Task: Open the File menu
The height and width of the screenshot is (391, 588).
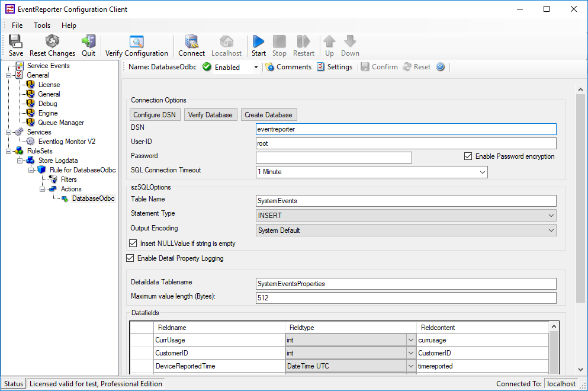Action: pos(17,25)
